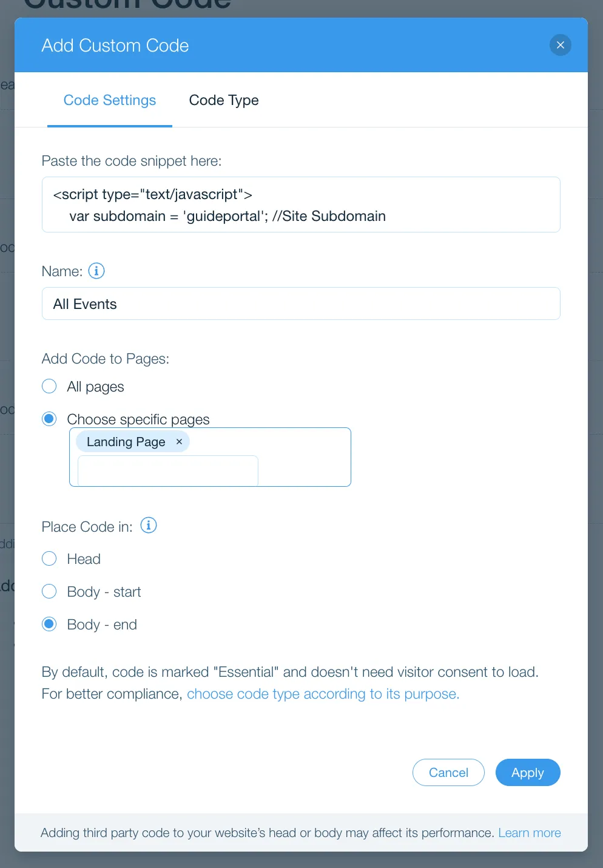Click the Landing Page tag chip

pos(126,442)
